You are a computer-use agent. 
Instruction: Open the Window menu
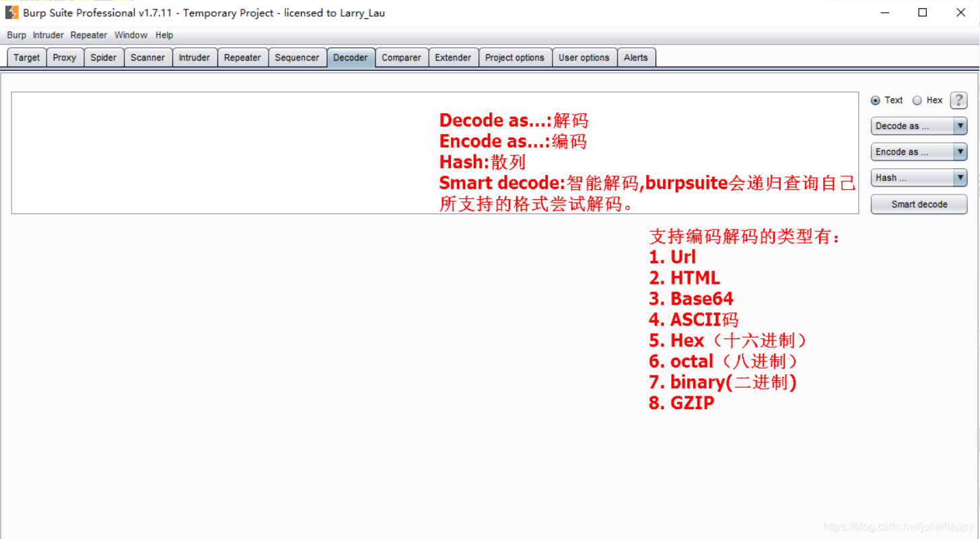[131, 35]
